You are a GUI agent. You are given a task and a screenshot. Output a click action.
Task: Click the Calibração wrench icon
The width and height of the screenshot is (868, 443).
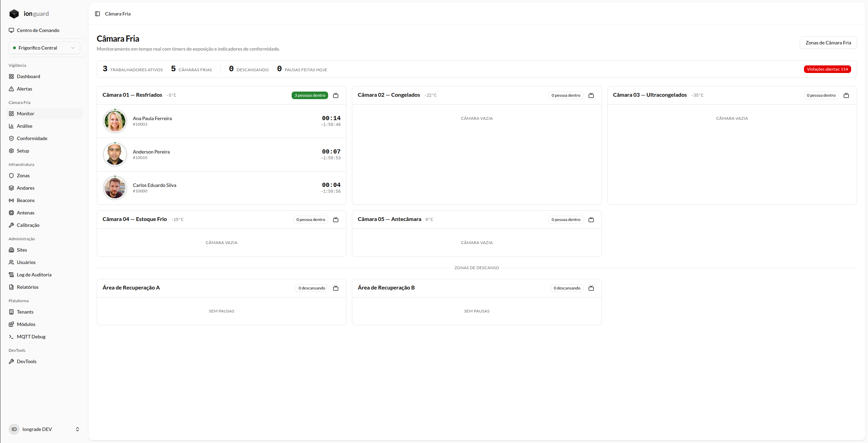pyautogui.click(x=11, y=225)
